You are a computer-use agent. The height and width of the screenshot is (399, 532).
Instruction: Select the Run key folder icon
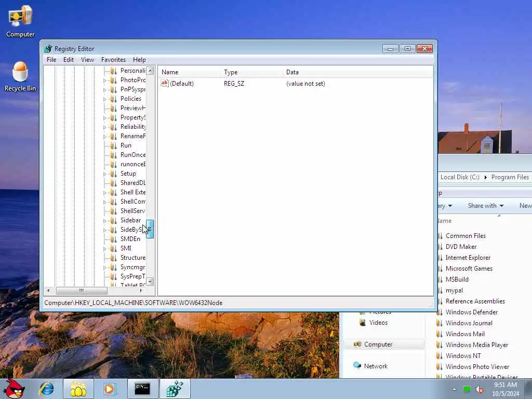(113, 145)
